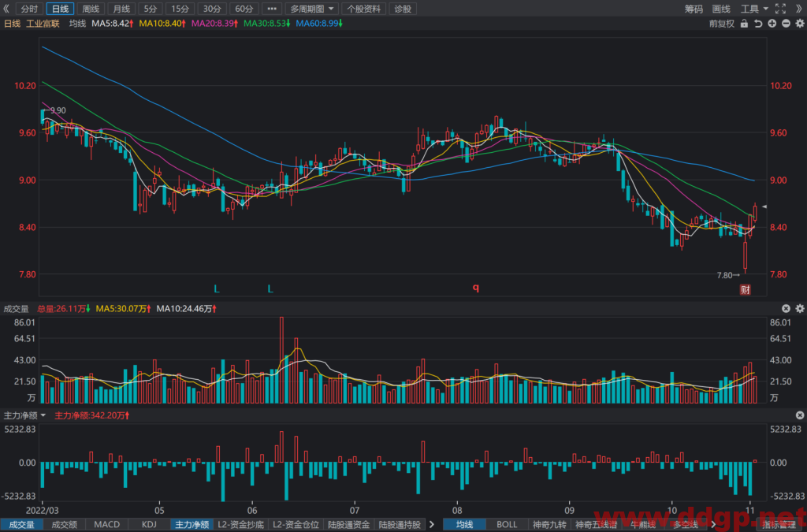The image size is (807, 532).
Task: Click 工业富联 stock name
Action: point(43,23)
